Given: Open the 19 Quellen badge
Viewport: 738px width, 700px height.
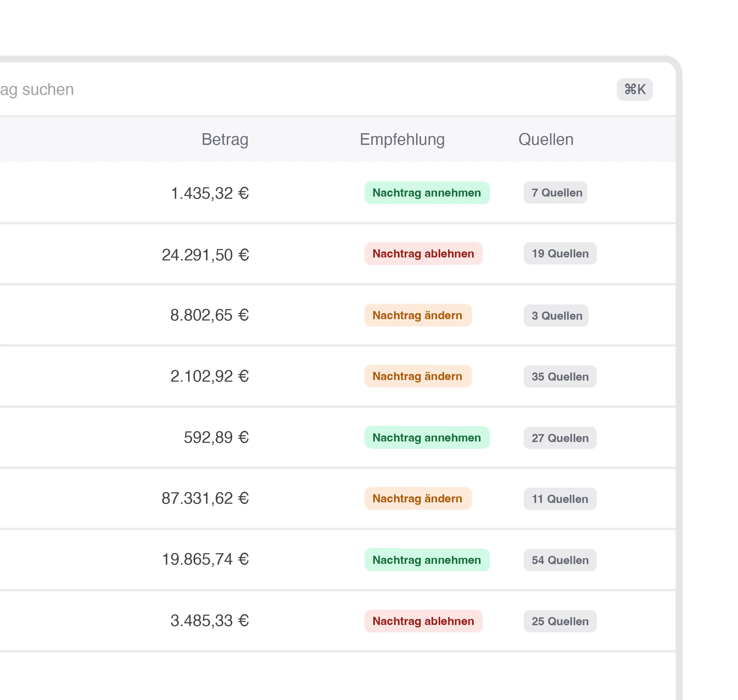Looking at the screenshot, I should pyautogui.click(x=560, y=254).
